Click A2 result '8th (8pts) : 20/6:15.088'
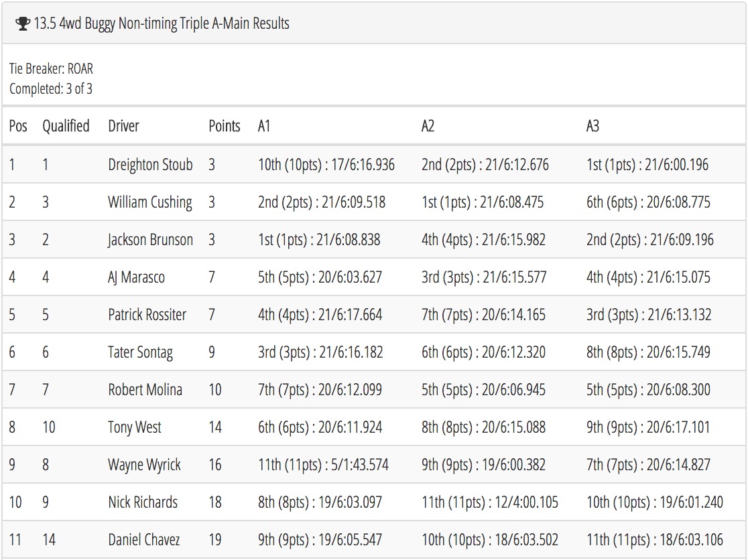748x560 pixels. point(484,427)
